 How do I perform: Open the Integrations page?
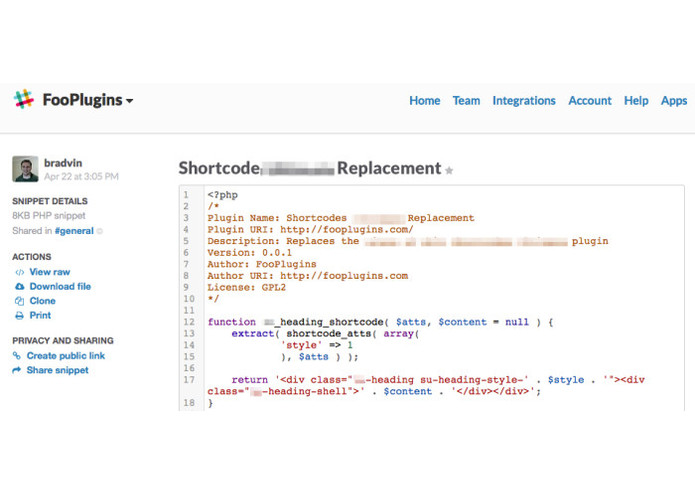pos(524,101)
